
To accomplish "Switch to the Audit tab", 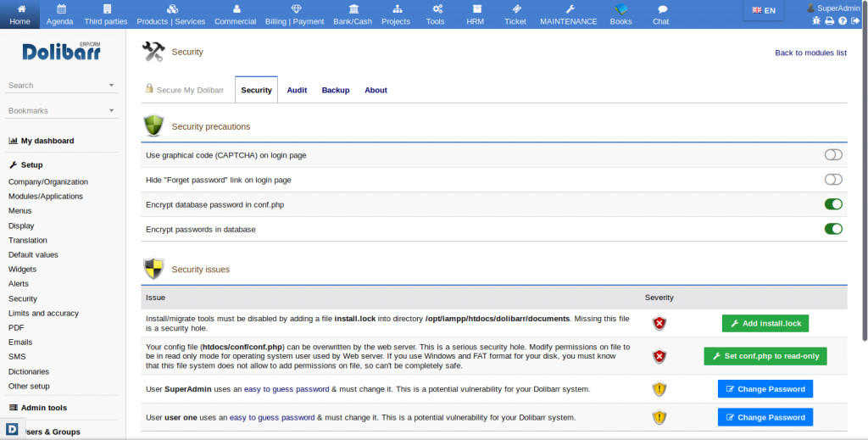I will click(297, 90).
